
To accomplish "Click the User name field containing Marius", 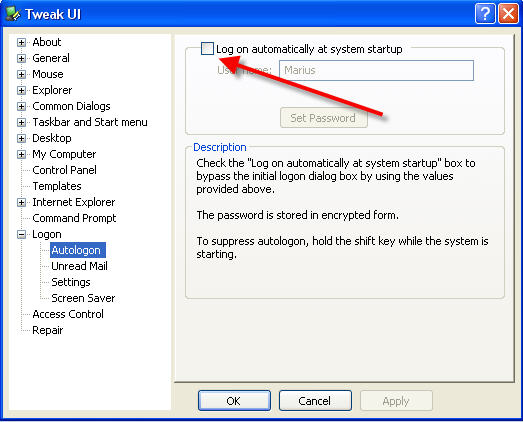I will [x=376, y=70].
